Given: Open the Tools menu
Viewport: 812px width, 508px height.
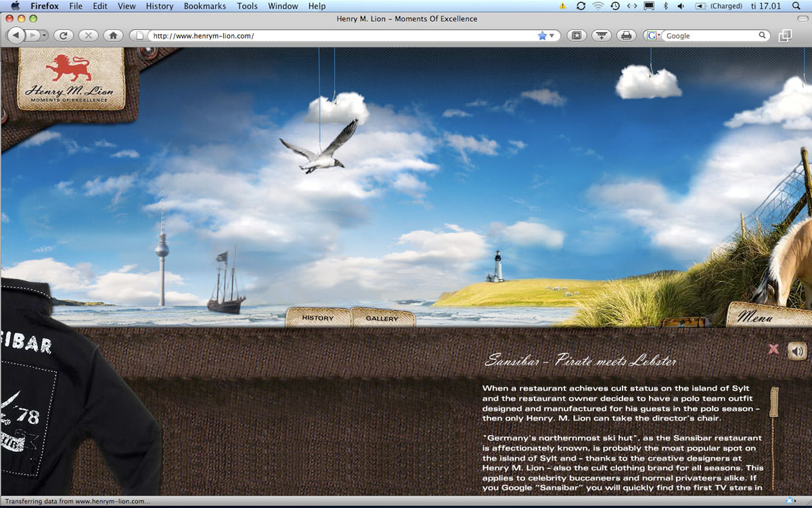Looking at the screenshot, I should (x=247, y=6).
